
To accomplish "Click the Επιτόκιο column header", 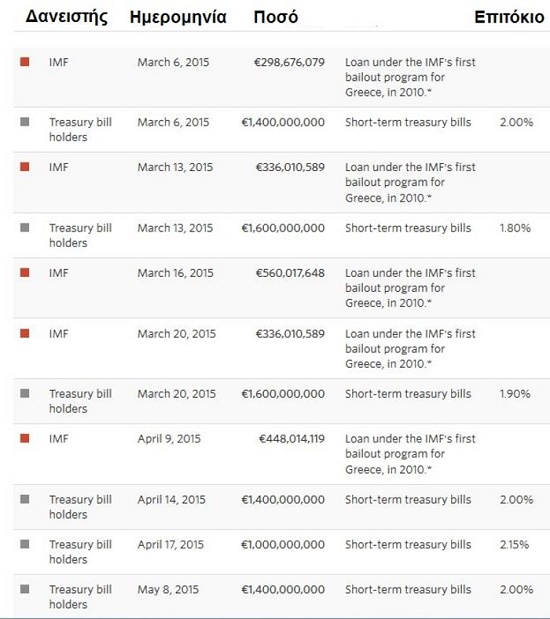I will 509,17.
